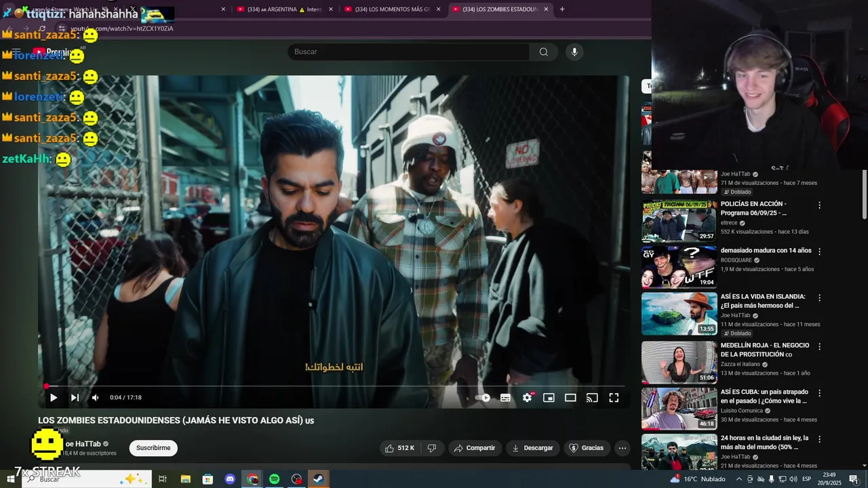
Task: Open Steam from taskbar
Action: (x=319, y=479)
